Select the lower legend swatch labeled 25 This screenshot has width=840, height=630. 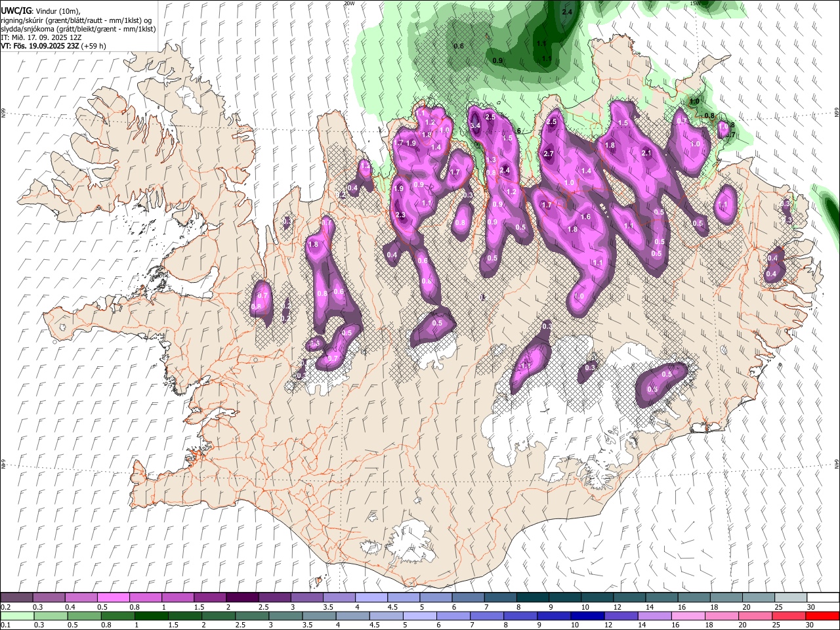[789, 616]
